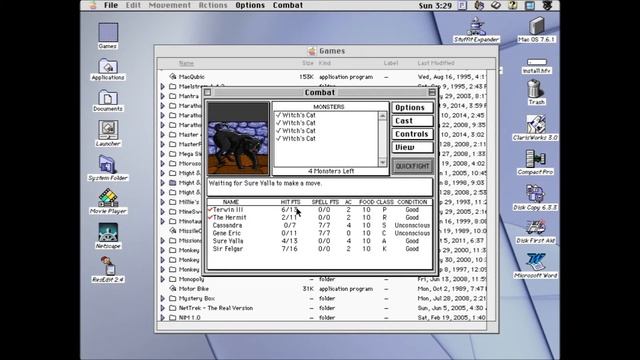Select the install.hfv disk image icon

point(536,62)
